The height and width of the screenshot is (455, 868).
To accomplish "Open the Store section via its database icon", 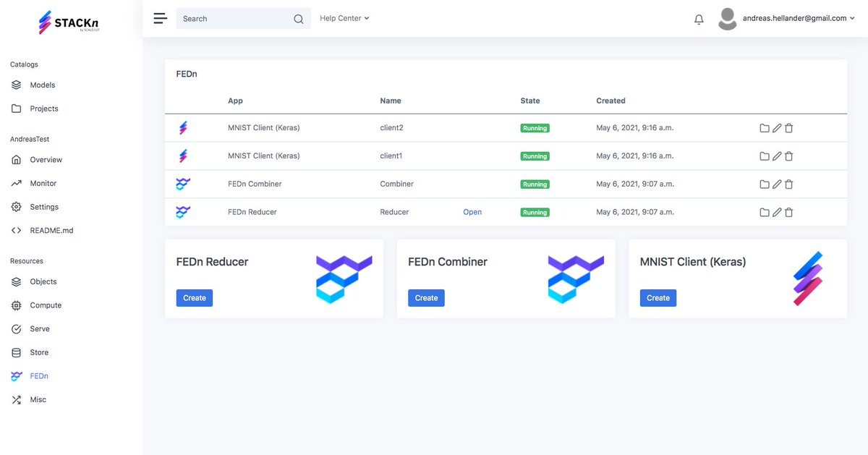I will (x=17, y=352).
